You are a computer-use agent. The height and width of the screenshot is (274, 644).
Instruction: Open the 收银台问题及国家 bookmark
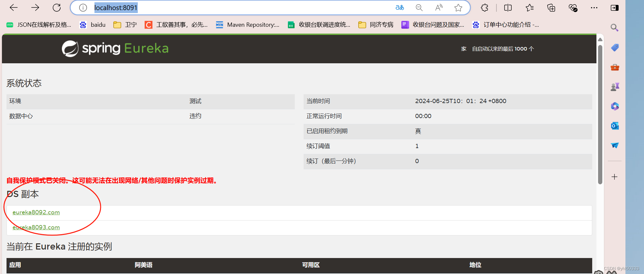(433, 25)
